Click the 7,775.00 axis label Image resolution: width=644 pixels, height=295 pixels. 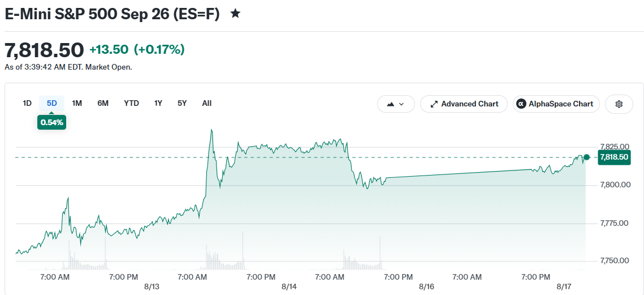click(x=615, y=224)
